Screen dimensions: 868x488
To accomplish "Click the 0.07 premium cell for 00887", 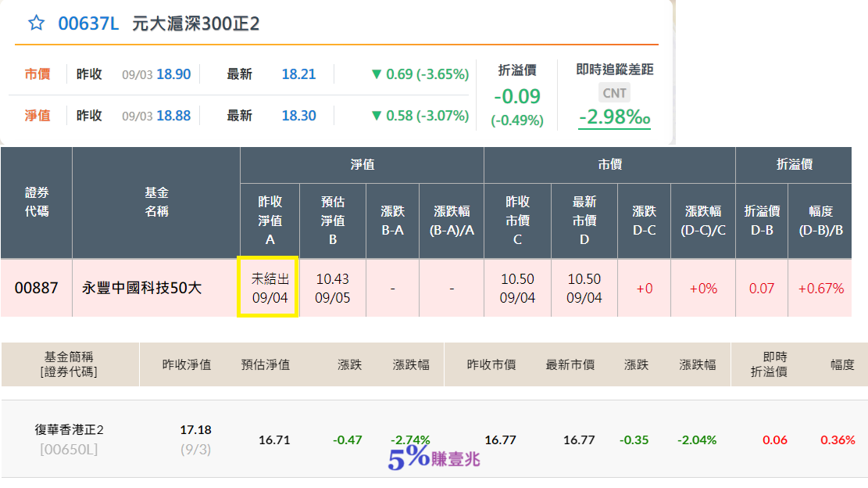I will click(762, 288).
